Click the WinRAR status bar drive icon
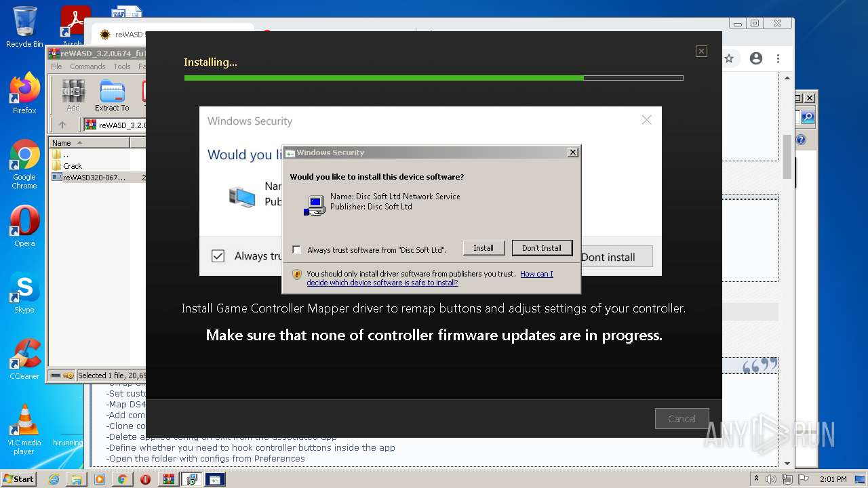Viewport: 868px width, 488px height. pos(56,375)
